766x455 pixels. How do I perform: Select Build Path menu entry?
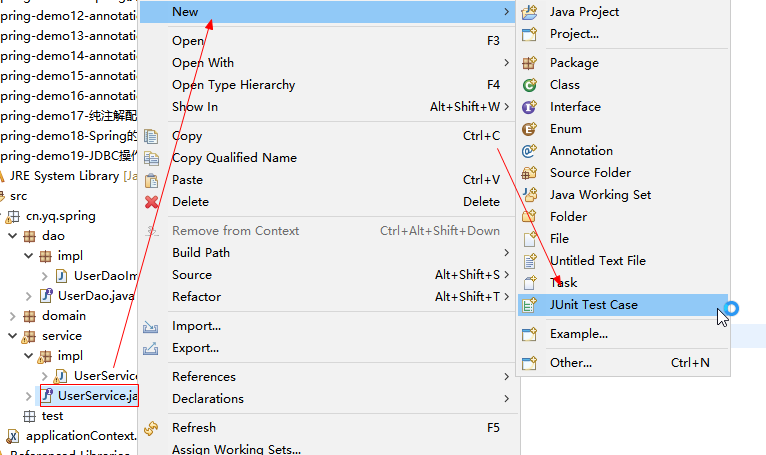pos(327,253)
